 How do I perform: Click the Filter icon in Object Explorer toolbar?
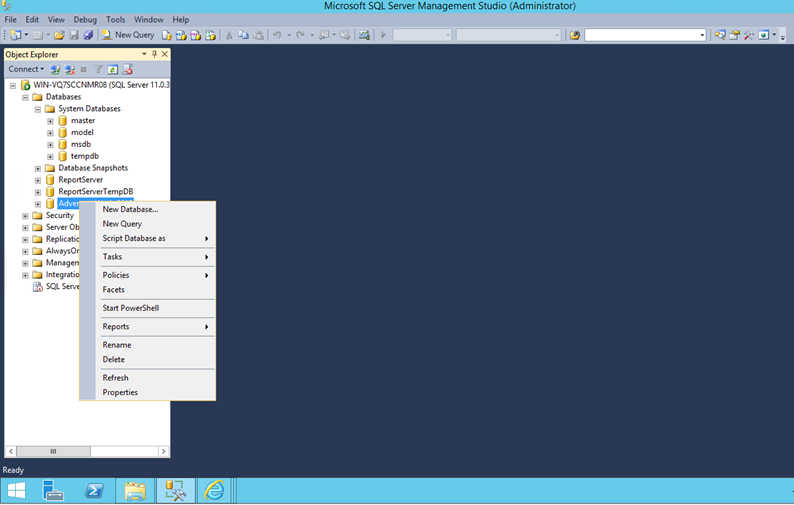(x=98, y=70)
